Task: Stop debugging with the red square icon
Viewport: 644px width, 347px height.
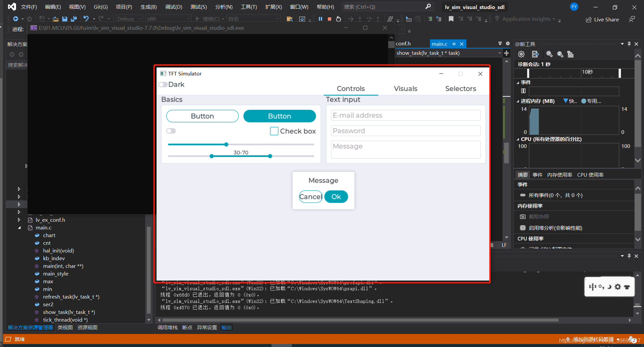Action: 330,19
